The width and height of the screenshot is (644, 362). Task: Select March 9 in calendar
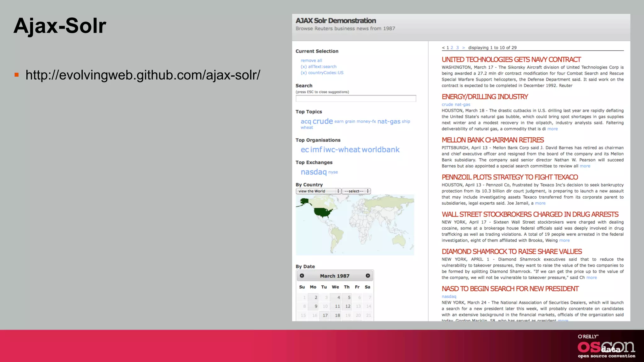(313, 306)
